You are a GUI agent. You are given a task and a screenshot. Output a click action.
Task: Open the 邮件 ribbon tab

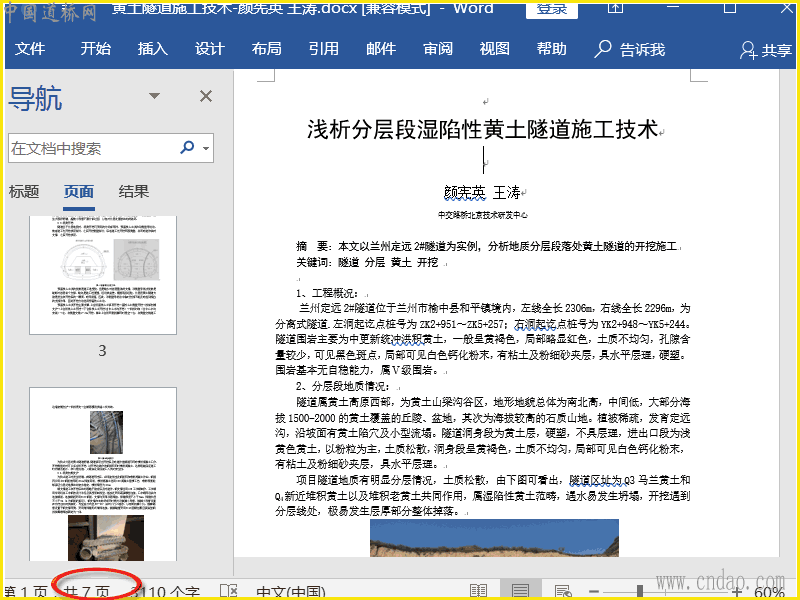[381, 49]
